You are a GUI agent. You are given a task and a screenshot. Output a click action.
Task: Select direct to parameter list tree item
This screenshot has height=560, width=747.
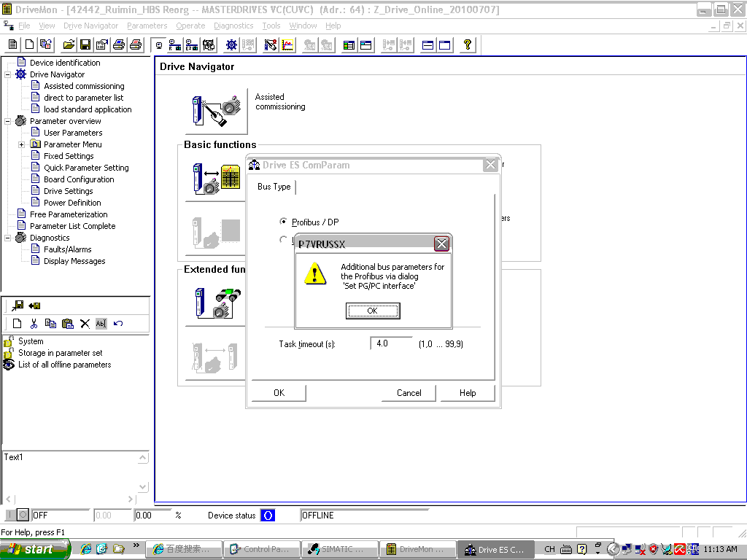point(83,98)
